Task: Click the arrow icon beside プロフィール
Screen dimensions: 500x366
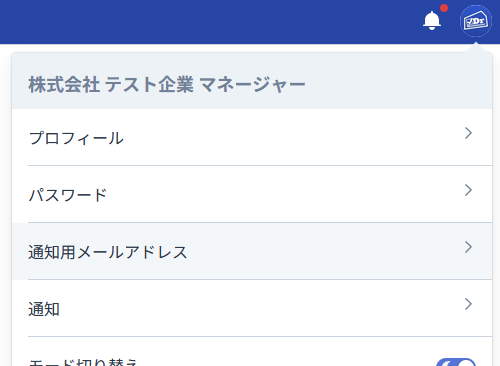Action: tap(468, 133)
